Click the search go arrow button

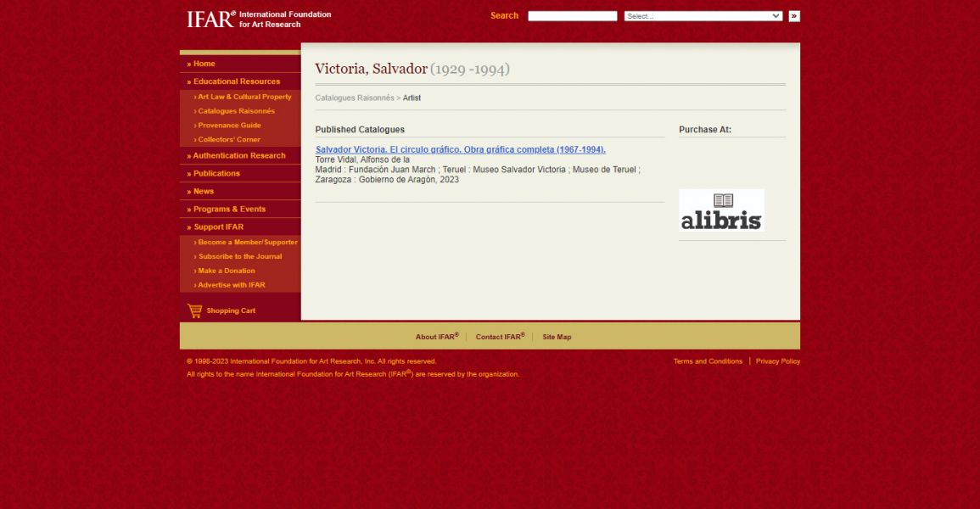(793, 16)
